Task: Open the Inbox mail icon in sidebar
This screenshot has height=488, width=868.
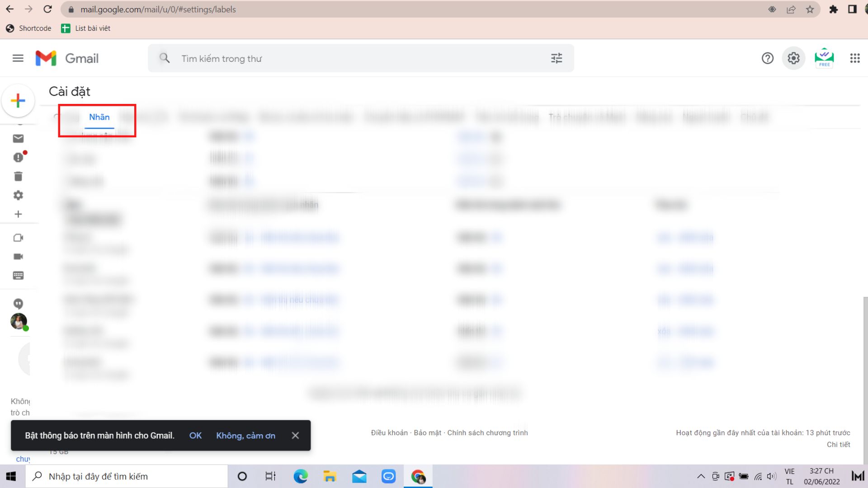Action: pos(18,139)
